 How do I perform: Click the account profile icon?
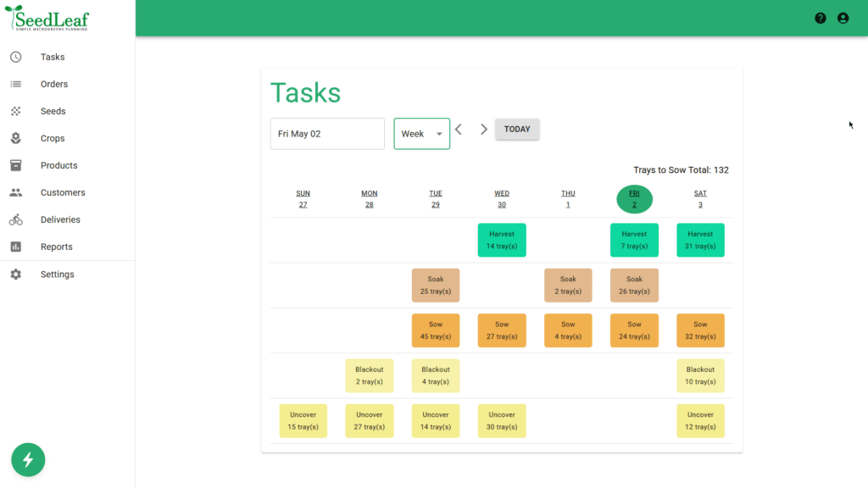click(843, 18)
